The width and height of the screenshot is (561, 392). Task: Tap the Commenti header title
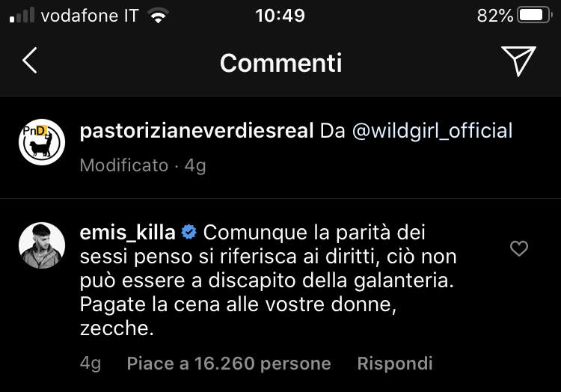coord(280,63)
